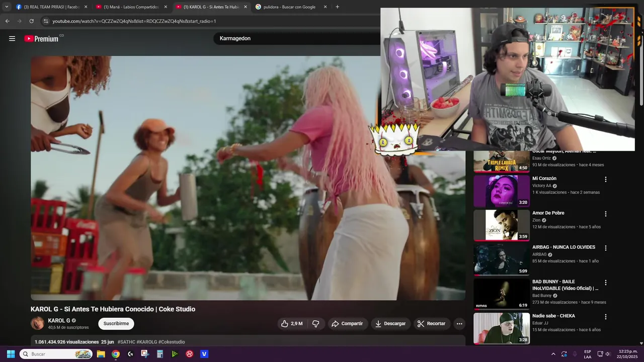Open site information icon beside the URL
The width and height of the screenshot is (644, 362).
(46, 21)
